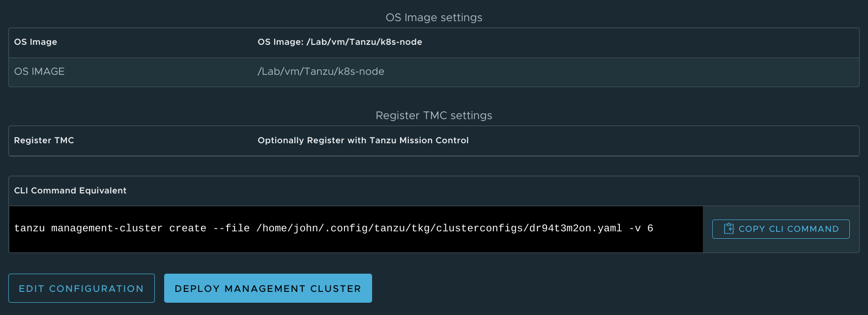This screenshot has width=868, height=315.
Task: Click Optionally Register with Tanzu Mission Control text
Action: click(x=363, y=141)
